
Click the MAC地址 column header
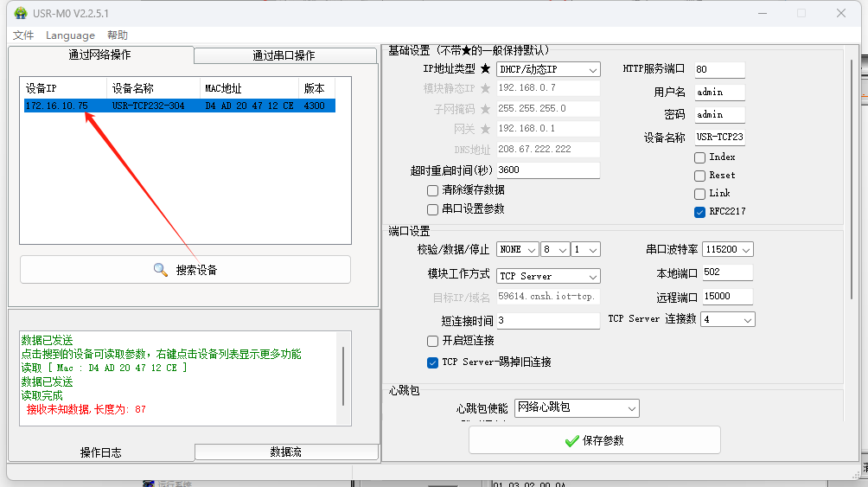click(250, 88)
